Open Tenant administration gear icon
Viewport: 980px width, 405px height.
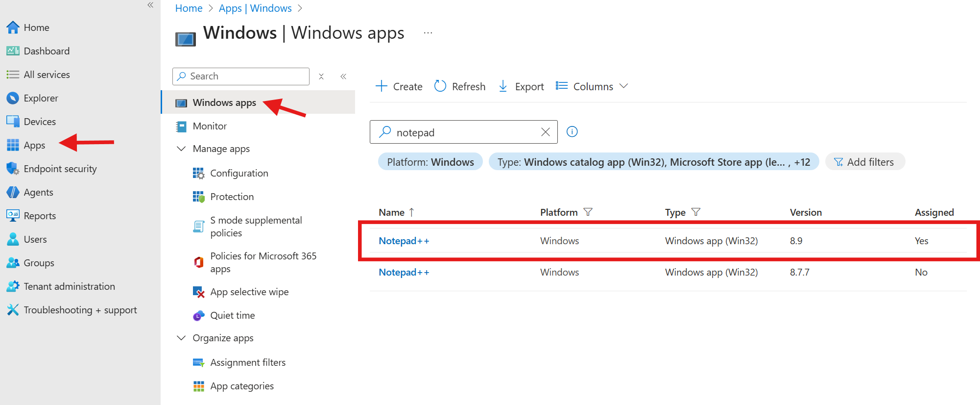12,286
